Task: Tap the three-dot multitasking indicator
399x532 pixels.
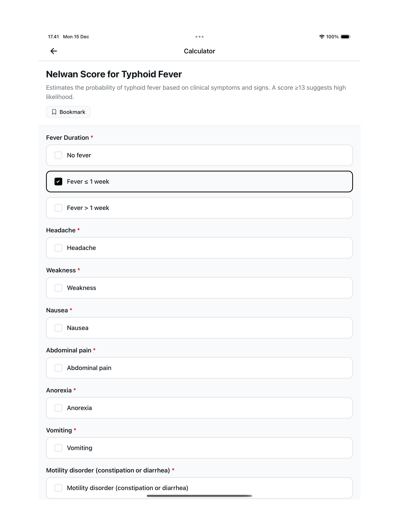Action: (199, 37)
